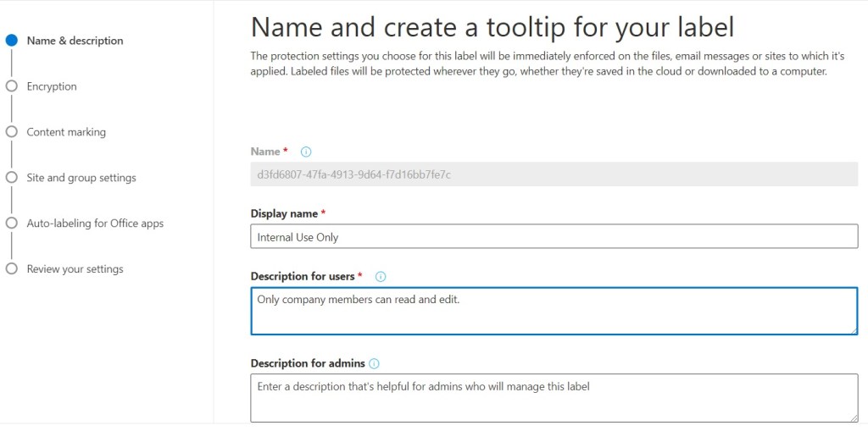Select Site and group settings text
This screenshot has width=868, height=431.
(x=81, y=178)
